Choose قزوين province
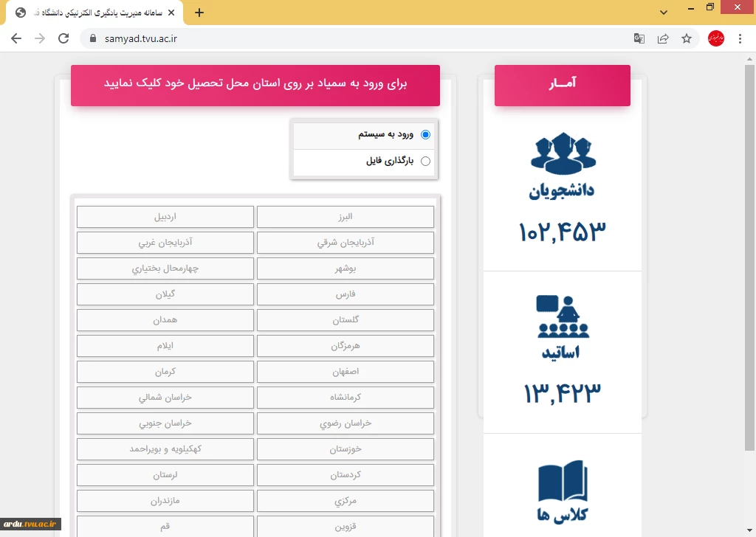 click(346, 526)
